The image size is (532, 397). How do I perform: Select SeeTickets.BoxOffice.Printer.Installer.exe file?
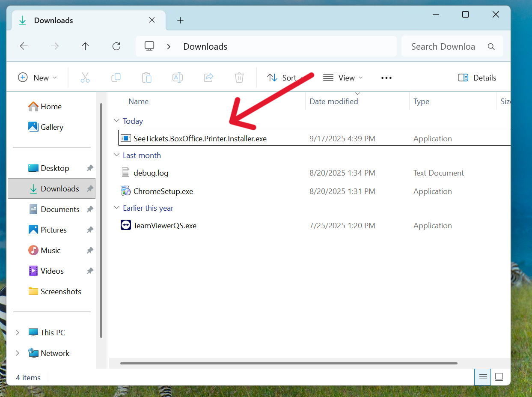click(x=200, y=138)
